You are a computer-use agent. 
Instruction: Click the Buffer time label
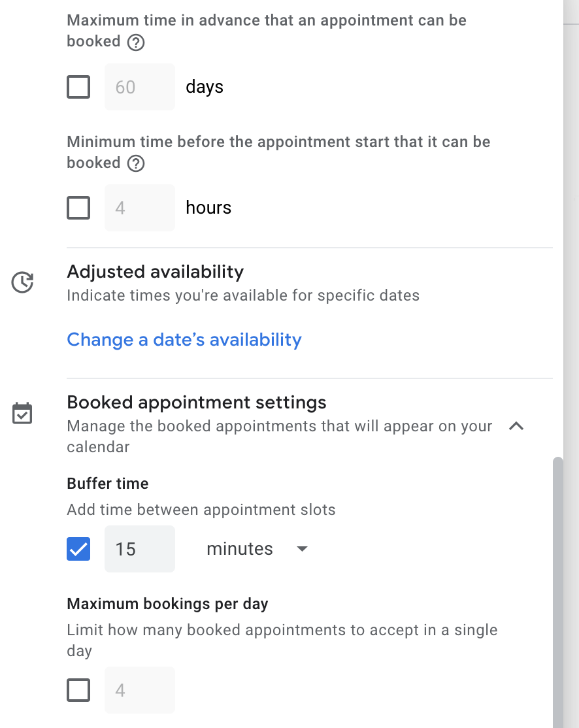click(108, 484)
